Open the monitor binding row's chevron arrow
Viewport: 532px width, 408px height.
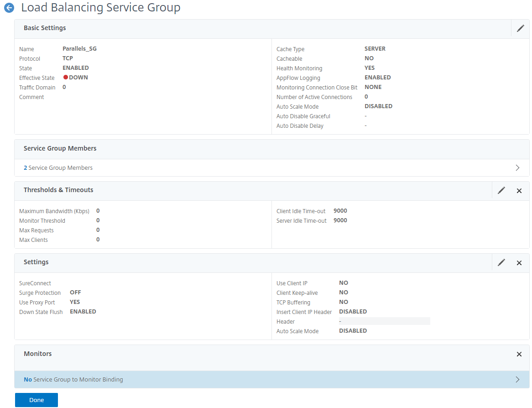(517, 379)
